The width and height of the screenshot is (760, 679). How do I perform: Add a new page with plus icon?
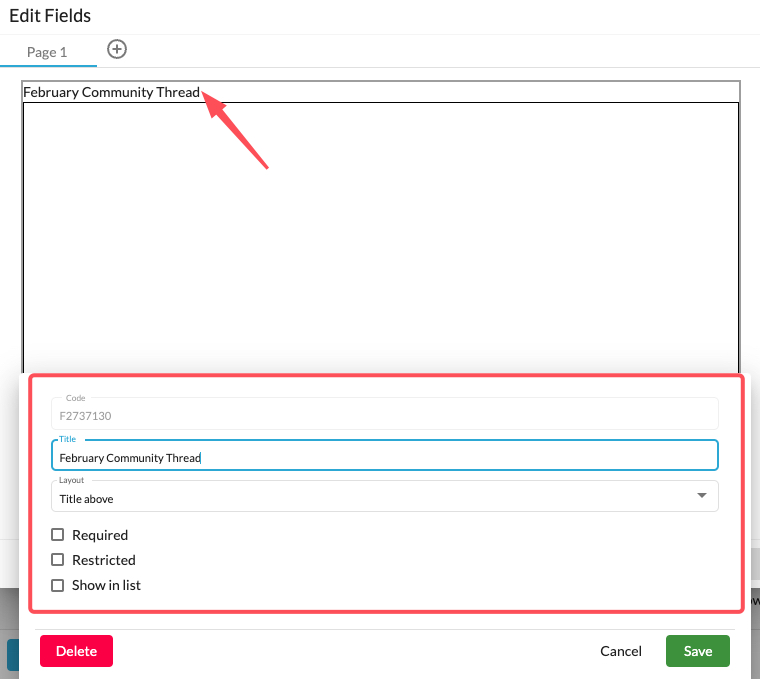click(x=117, y=49)
